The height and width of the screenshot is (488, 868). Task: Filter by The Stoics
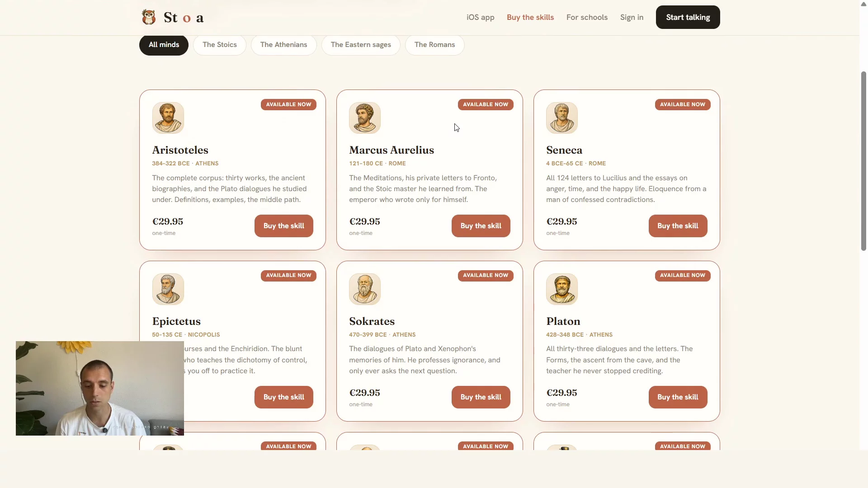(x=220, y=45)
